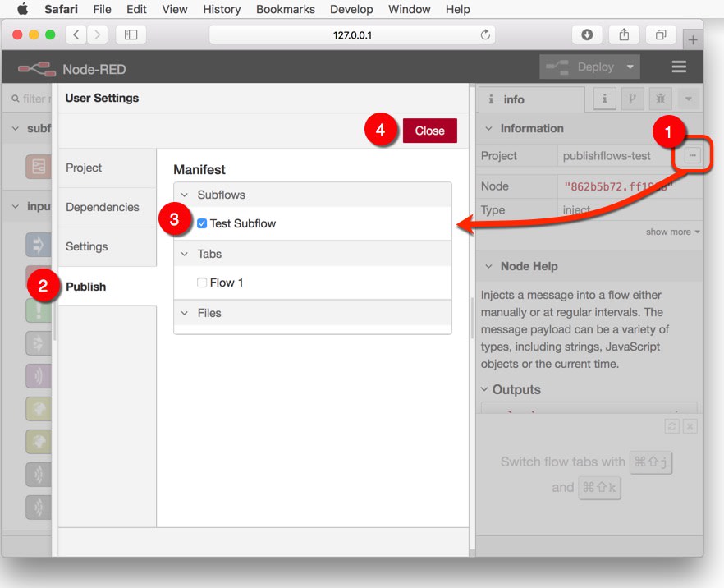Click the node palette filter search box
The height and width of the screenshot is (588, 724).
coord(29,98)
